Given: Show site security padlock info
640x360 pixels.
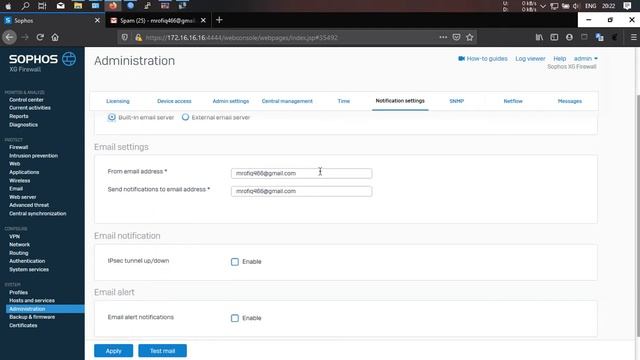Looking at the screenshot, I should tap(138, 38).
